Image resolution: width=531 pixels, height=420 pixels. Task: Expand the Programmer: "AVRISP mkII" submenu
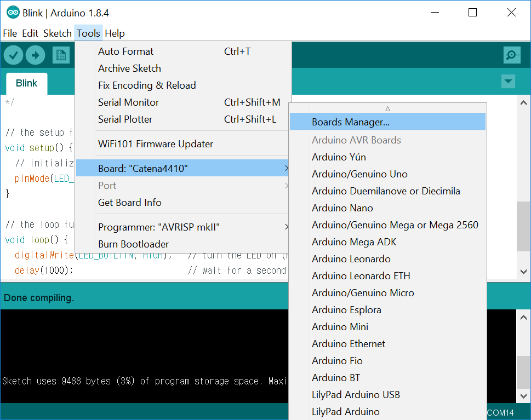point(183,227)
